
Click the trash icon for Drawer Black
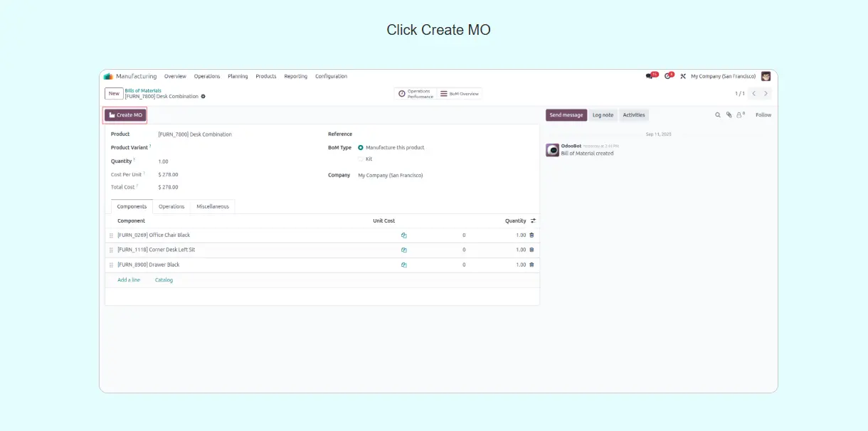[531, 265]
